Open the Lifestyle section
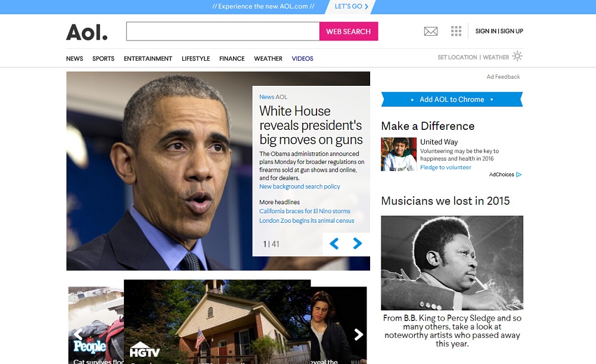This screenshot has height=364, width=596. tap(195, 58)
